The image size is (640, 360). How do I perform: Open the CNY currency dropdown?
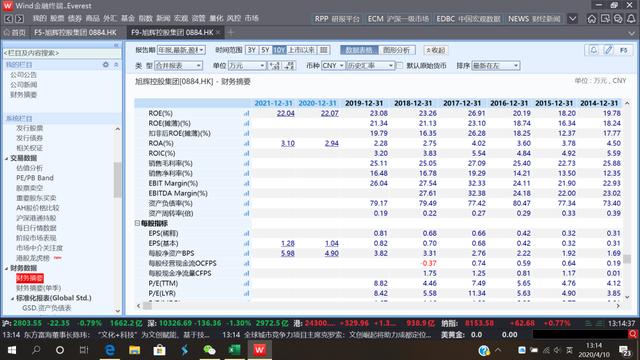(333, 65)
